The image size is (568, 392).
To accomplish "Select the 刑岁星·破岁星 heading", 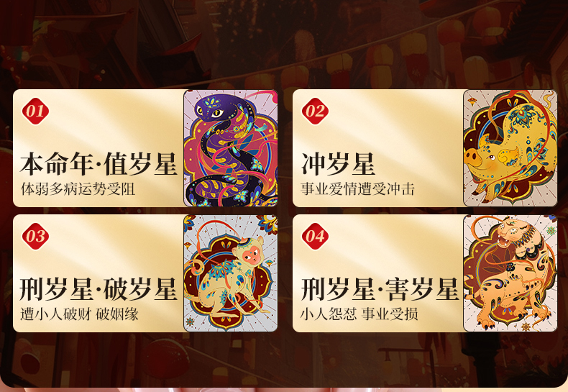I will click(99, 289).
